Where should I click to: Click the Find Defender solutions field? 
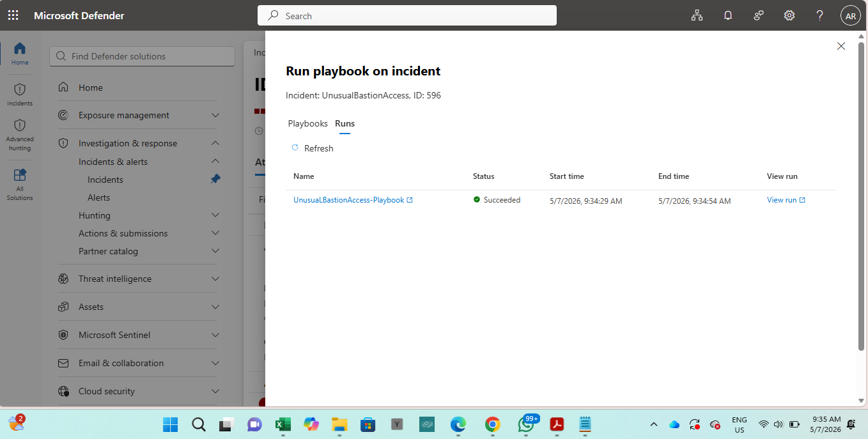(142, 56)
